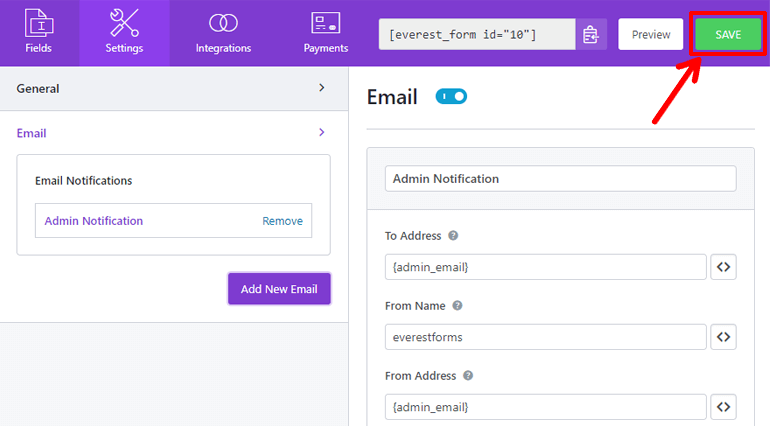Viewport: 770px width, 426px height.
Task: Switch to the Integrations tab
Action: point(223,33)
